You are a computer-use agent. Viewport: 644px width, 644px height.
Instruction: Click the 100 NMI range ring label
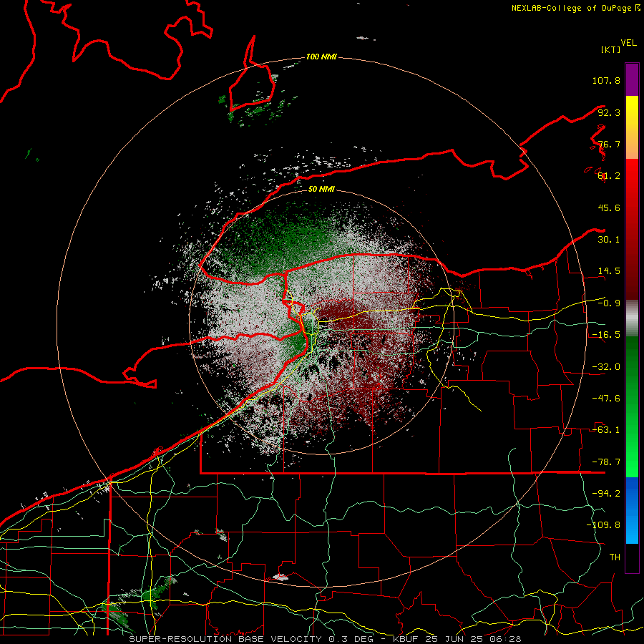click(321, 57)
